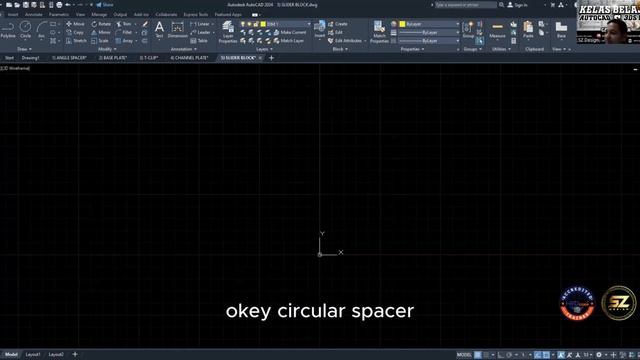
Task: Expand the Properties panel
Action: pyautogui.click(x=412, y=49)
